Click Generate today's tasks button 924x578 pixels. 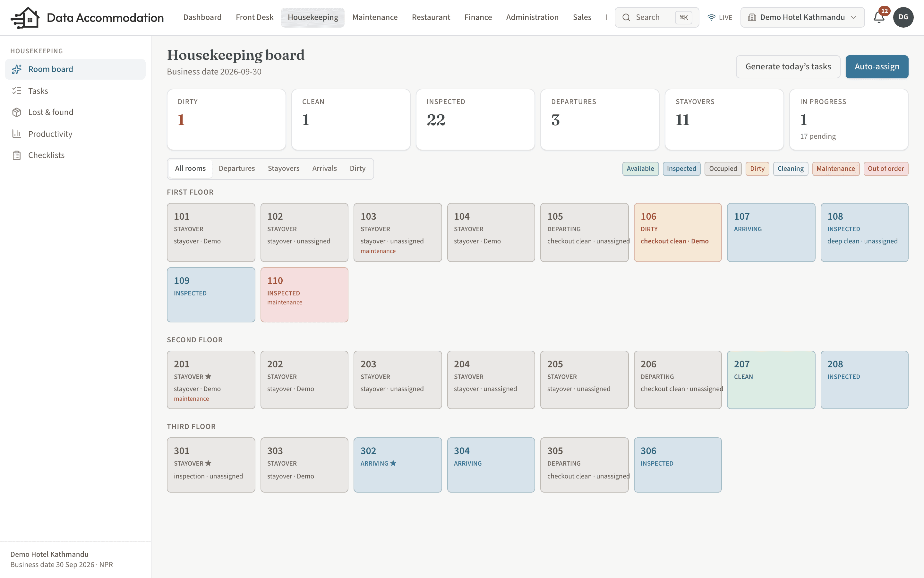pos(788,67)
